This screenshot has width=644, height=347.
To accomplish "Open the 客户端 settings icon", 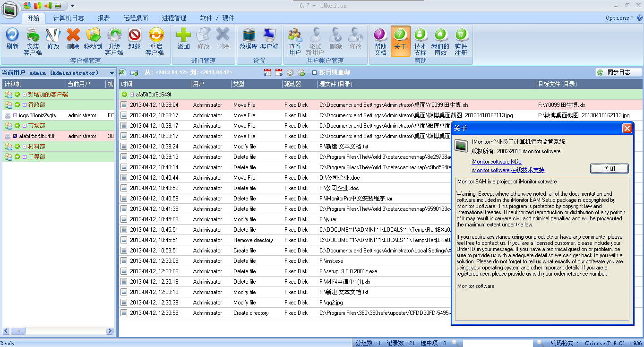I will [x=269, y=39].
